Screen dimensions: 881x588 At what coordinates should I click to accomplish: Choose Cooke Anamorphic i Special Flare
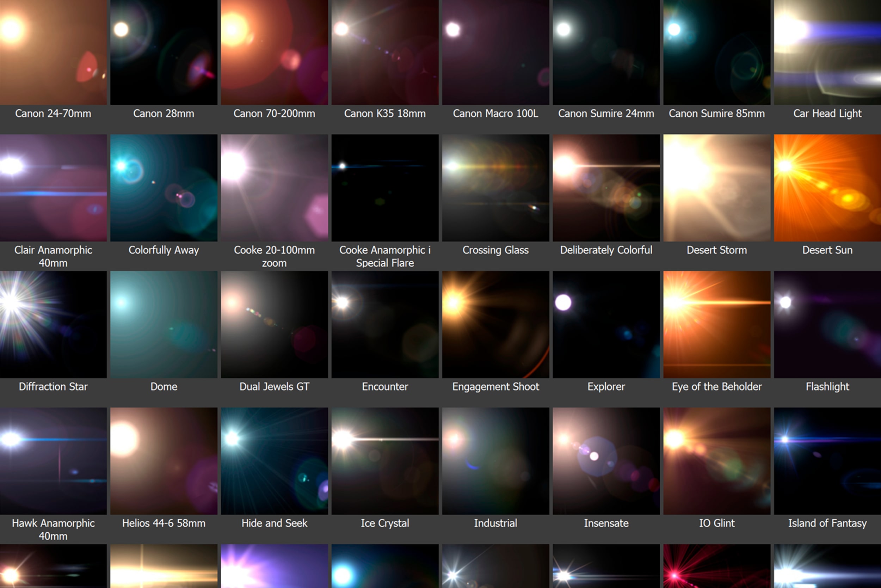(x=384, y=188)
